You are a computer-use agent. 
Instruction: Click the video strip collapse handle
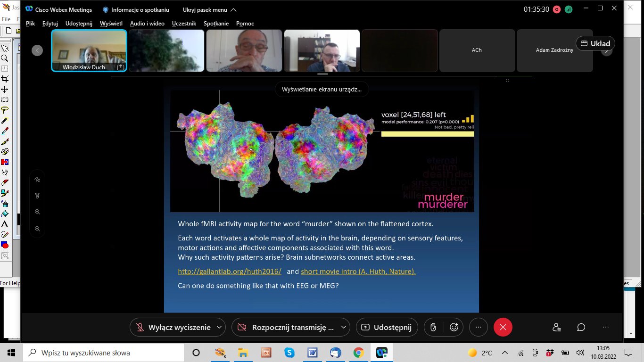point(322,74)
